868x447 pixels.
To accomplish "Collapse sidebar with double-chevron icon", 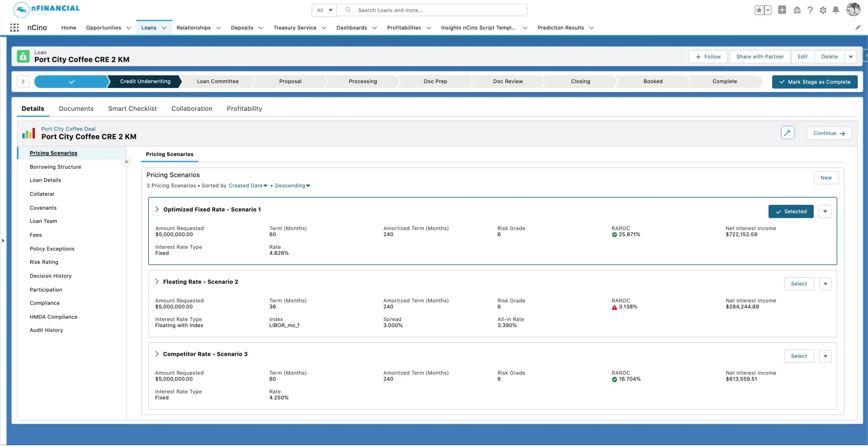I will tap(126, 162).
